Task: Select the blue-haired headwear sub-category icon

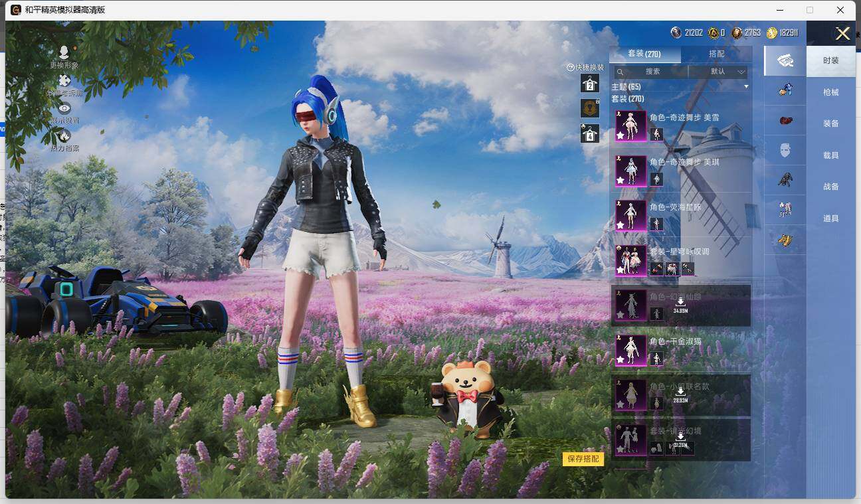Action: [x=785, y=90]
